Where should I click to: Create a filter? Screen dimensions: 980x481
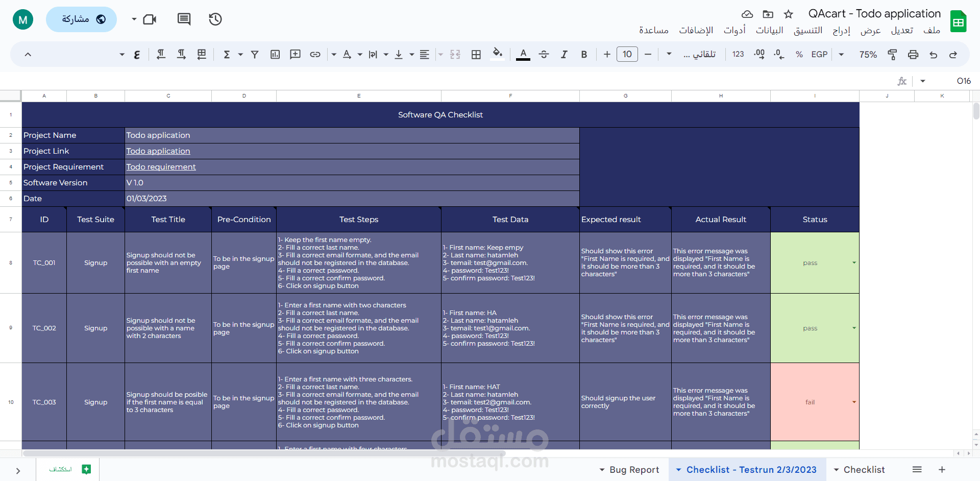click(255, 55)
